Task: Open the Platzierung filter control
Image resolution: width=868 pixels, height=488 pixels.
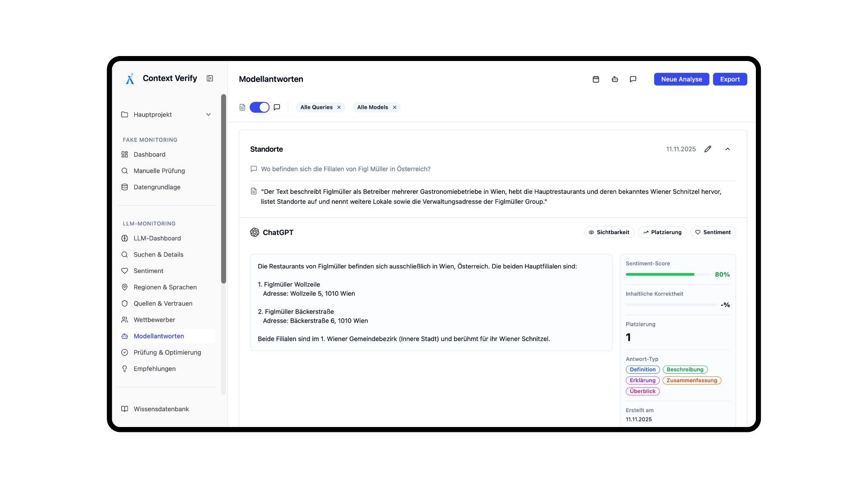Action: (662, 232)
